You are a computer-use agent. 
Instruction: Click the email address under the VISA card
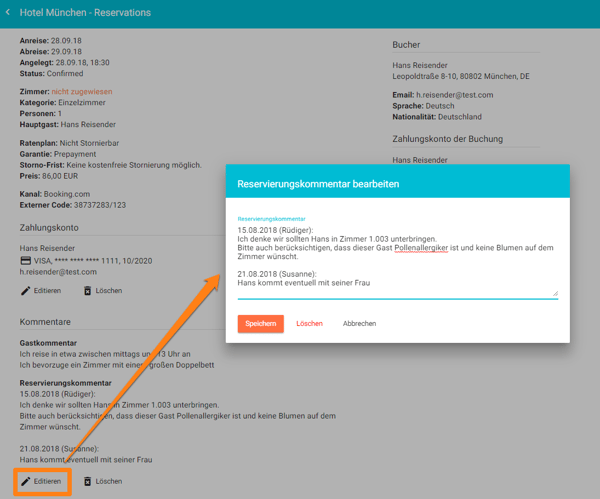(x=58, y=272)
